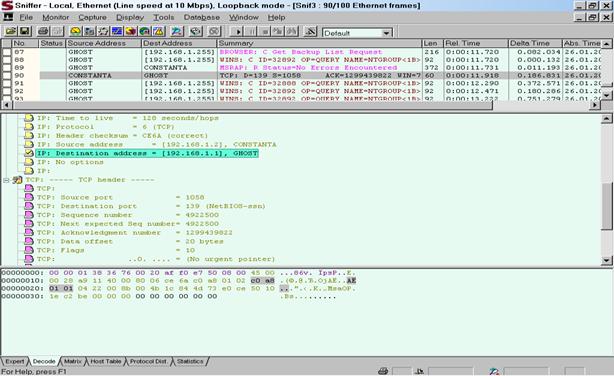Viewport: 614px width, 376px height.
Task: Click the Print toolbar icon
Action: pos(43,31)
